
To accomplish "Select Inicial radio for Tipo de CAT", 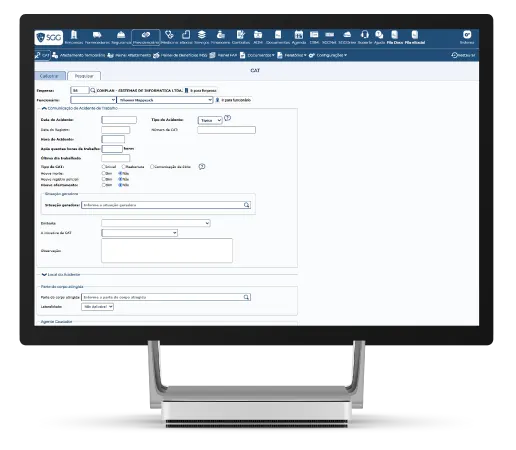I will tap(104, 166).
